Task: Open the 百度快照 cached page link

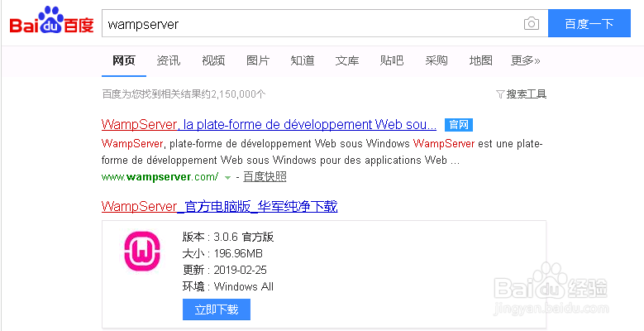Action: tap(265, 177)
